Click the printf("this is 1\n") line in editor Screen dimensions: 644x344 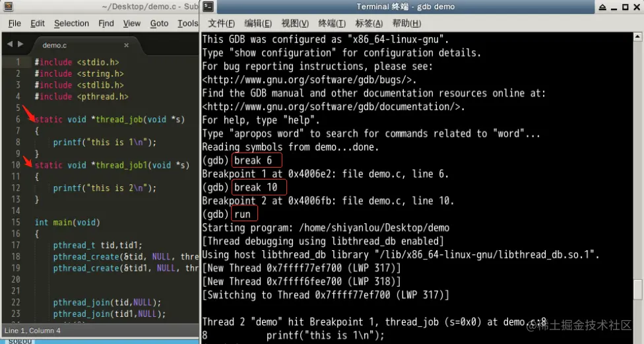tap(105, 142)
